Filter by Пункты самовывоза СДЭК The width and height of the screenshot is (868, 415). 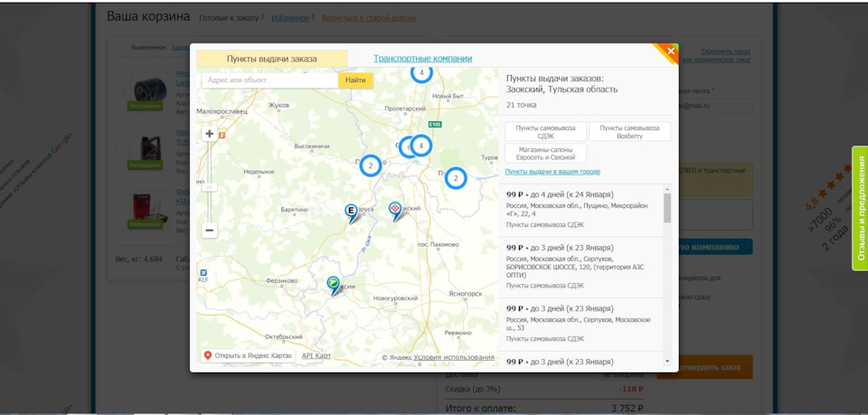point(545,132)
